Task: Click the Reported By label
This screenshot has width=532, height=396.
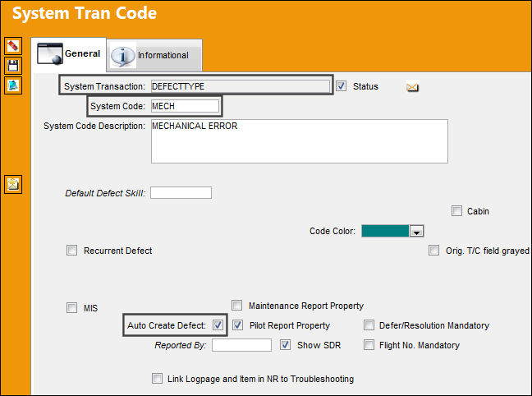Action: [x=180, y=345]
